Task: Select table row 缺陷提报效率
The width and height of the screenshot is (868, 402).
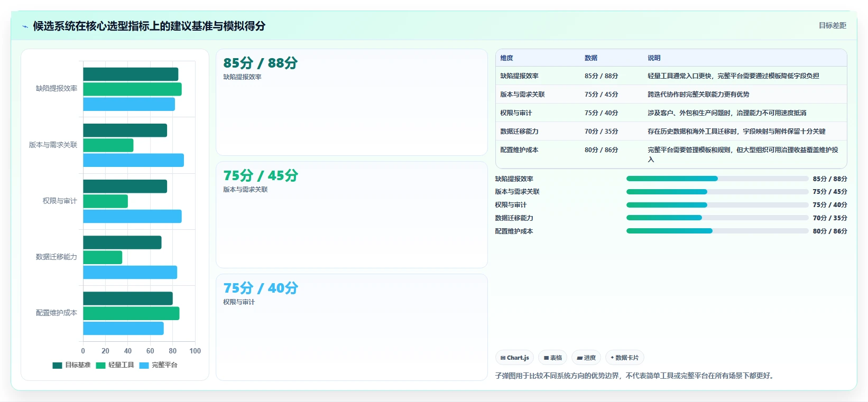Action: click(x=671, y=76)
